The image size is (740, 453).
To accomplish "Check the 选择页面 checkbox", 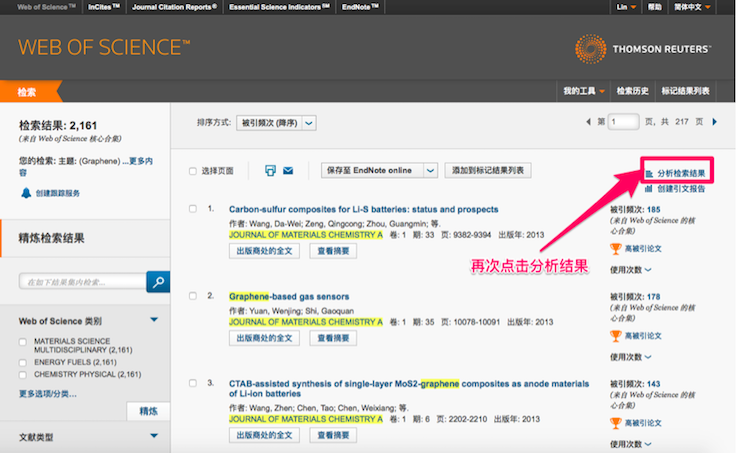I will [193, 171].
